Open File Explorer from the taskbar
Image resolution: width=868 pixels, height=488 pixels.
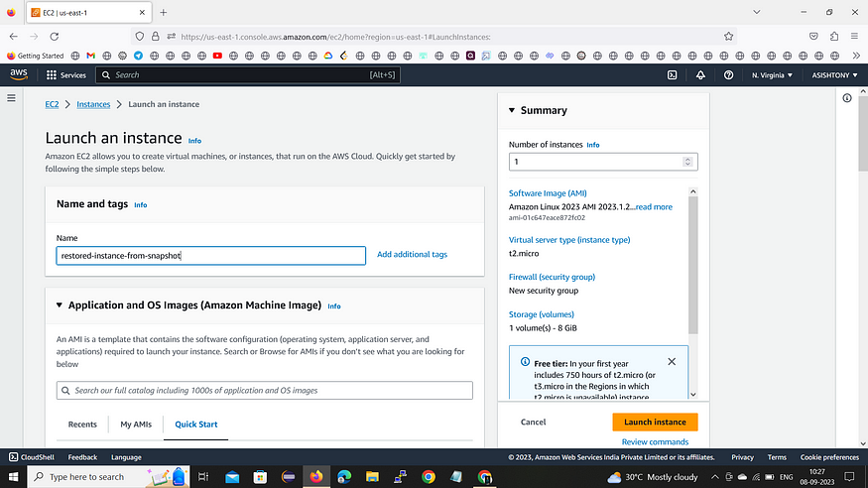tap(372, 476)
